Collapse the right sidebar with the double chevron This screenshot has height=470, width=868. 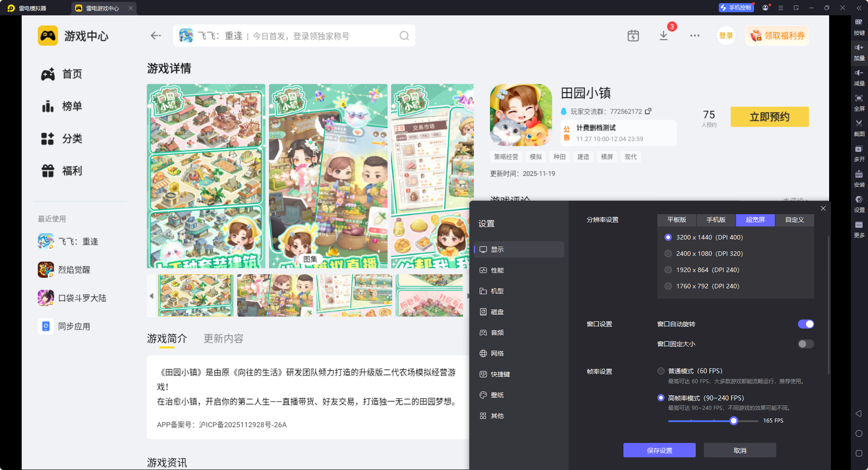859,8
